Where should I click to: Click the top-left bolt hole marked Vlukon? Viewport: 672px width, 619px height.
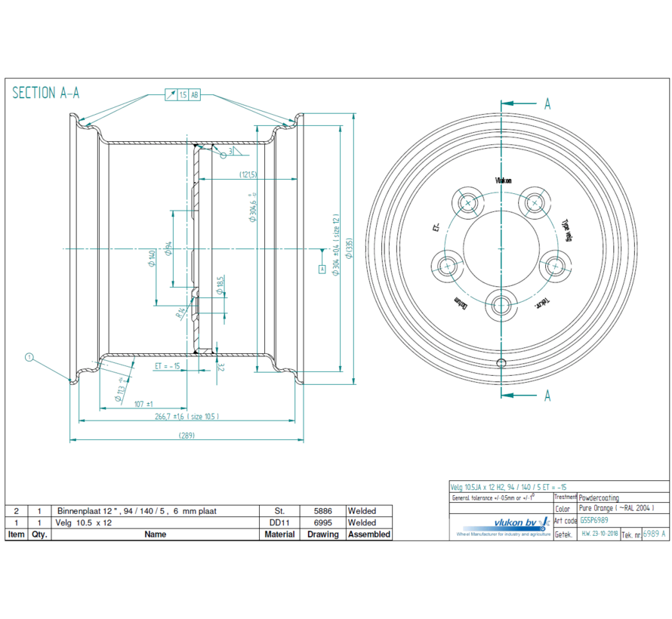[x=467, y=202]
